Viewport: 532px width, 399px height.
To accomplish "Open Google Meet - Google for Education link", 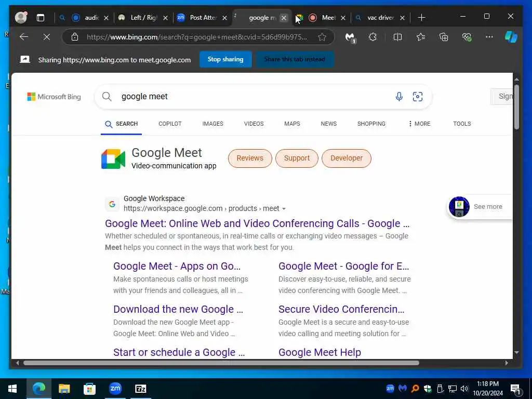I will pos(344,266).
